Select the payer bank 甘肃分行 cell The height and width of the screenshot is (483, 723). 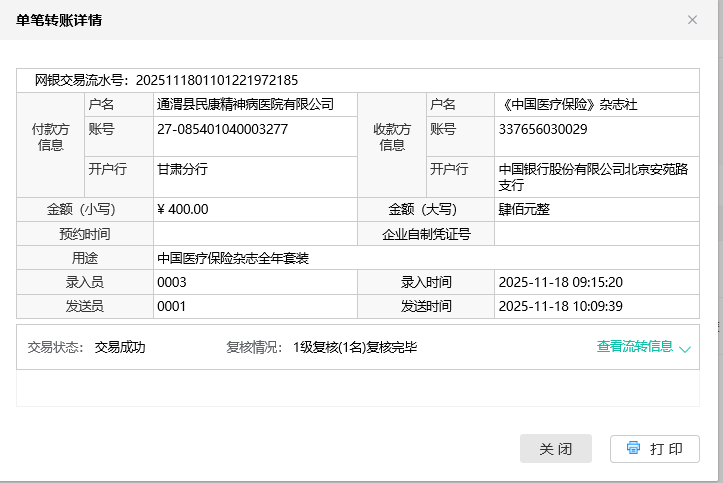182,170
